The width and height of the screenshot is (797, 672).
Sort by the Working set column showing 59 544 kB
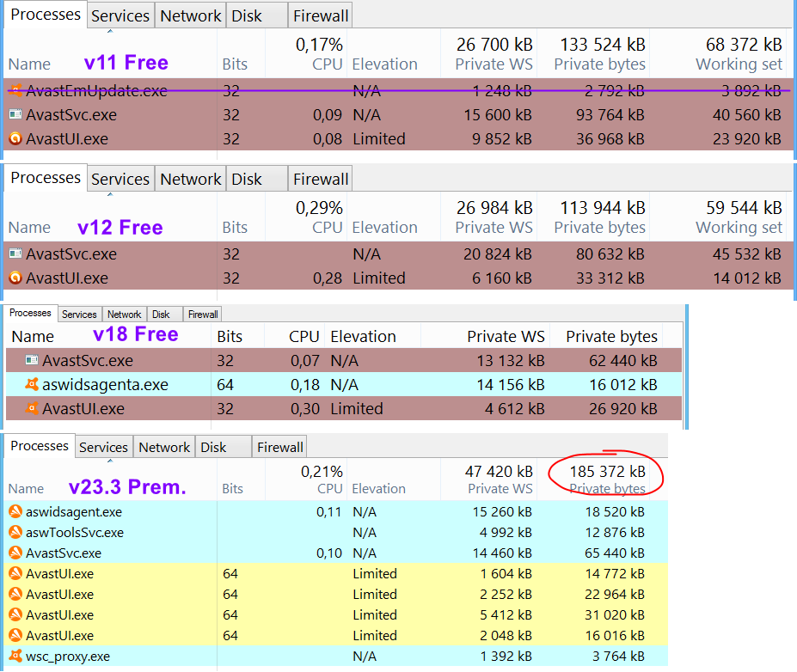click(720, 217)
